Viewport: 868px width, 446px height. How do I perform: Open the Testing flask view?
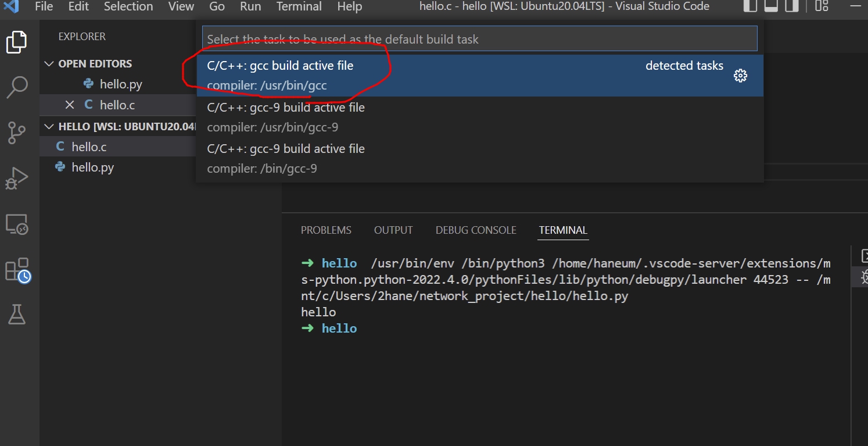coord(16,315)
